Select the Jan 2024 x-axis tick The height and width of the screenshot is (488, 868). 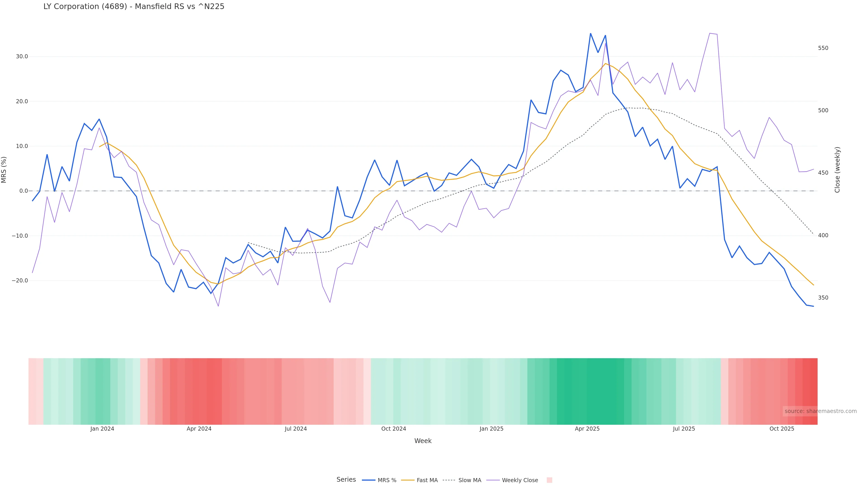[102, 429]
